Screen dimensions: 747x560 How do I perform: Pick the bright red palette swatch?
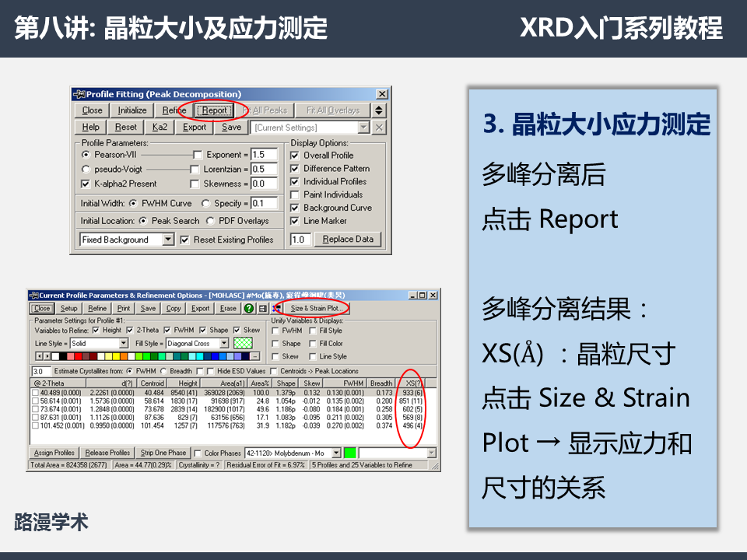tap(78, 356)
